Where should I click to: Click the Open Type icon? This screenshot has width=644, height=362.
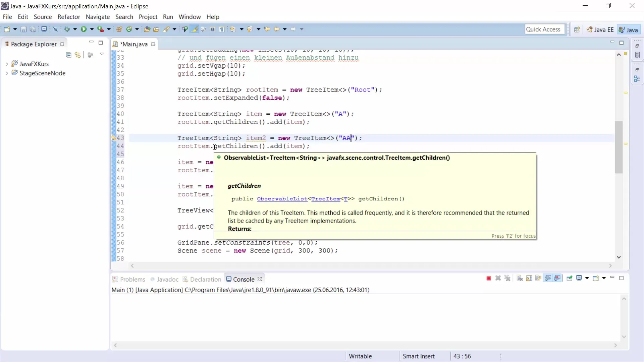coord(147,29)
